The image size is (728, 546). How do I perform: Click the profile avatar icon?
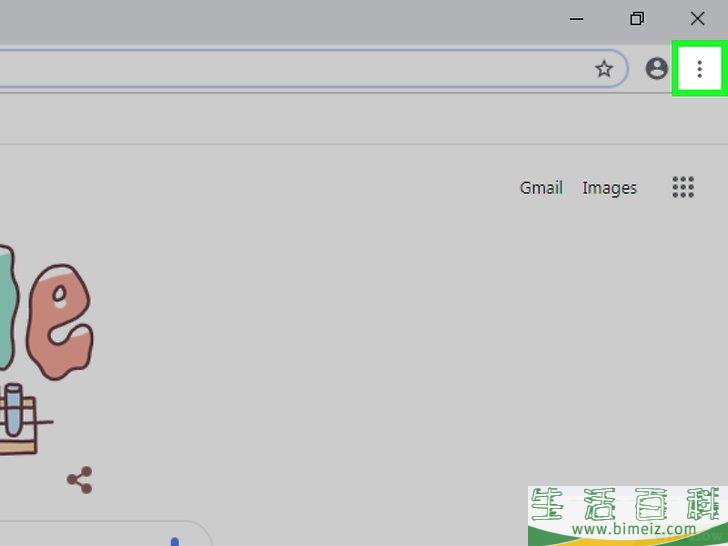656,69
